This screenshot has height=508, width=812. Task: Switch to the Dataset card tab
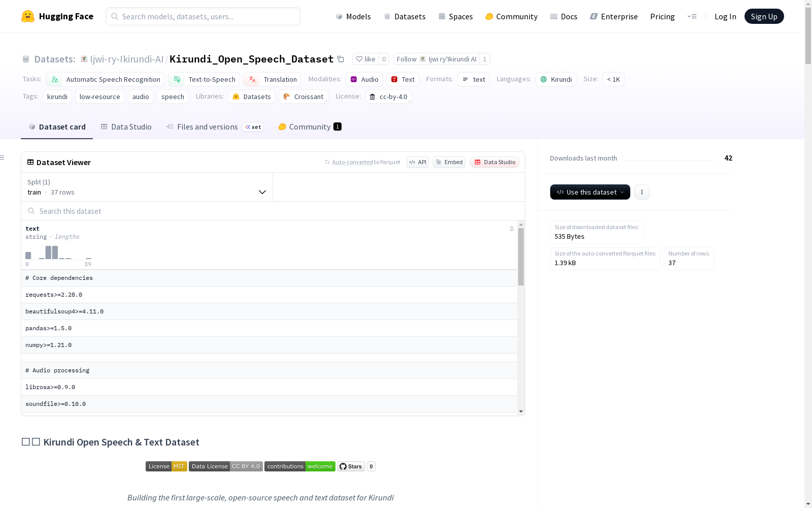[x=57, y=127]
